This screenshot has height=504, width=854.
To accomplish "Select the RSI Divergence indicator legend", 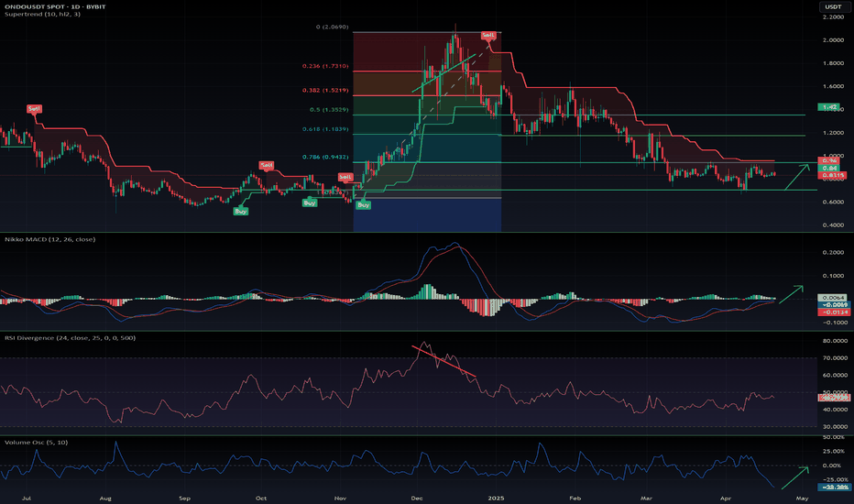I will click(x=71, y=338).
